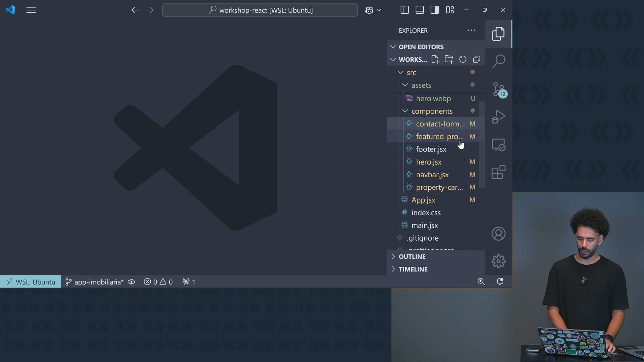Open the Search view in activity bar
The height and width of the screenshot is (362, 644).
(498, 61)
